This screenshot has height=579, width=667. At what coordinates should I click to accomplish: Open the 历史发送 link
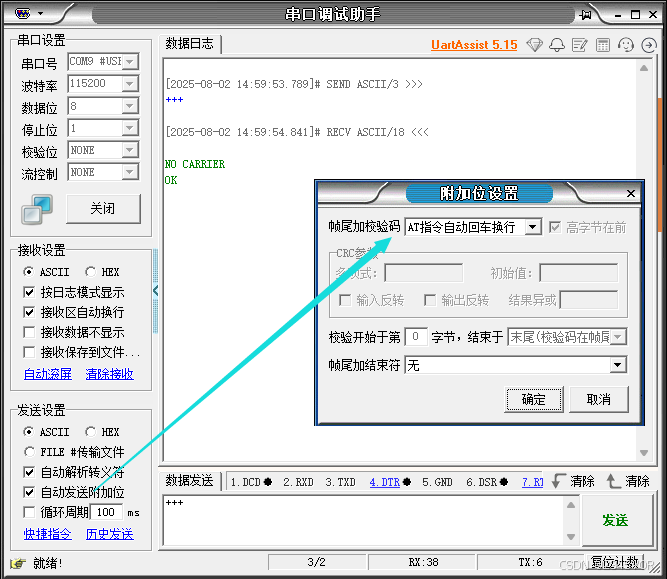point(110,534)
